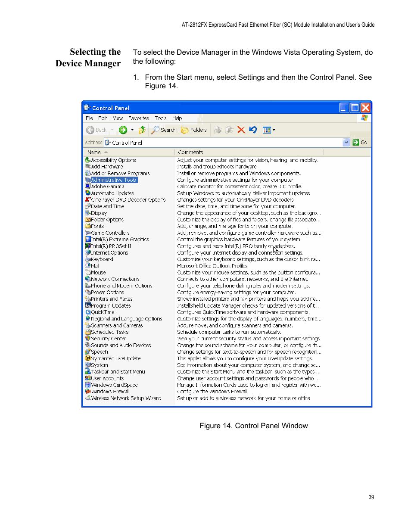
Task: Click the Up folder icon
Action: pos(142,130)
